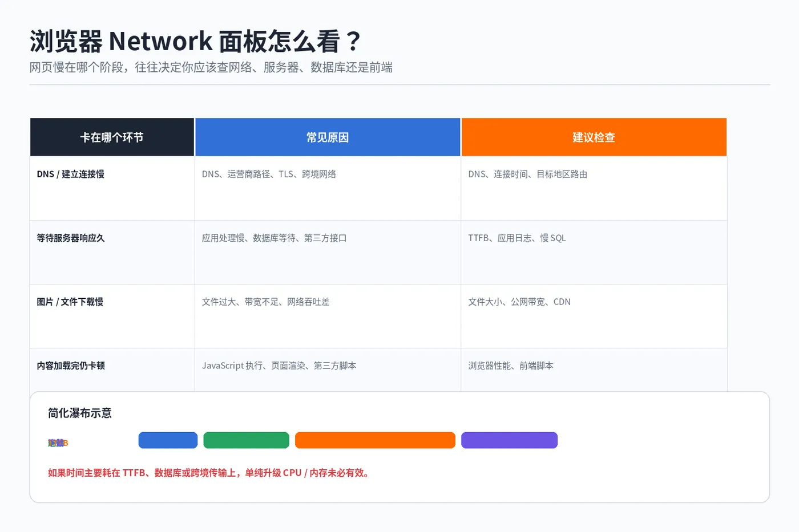Image resolution: width=799 pixels, height=532 pixels.
Task: Click the purple waterfall bar
Action: [x=509, y=440]
